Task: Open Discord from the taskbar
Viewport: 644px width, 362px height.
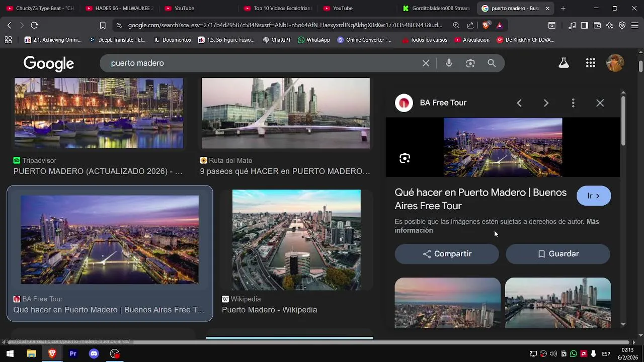Action: (94, 354)
